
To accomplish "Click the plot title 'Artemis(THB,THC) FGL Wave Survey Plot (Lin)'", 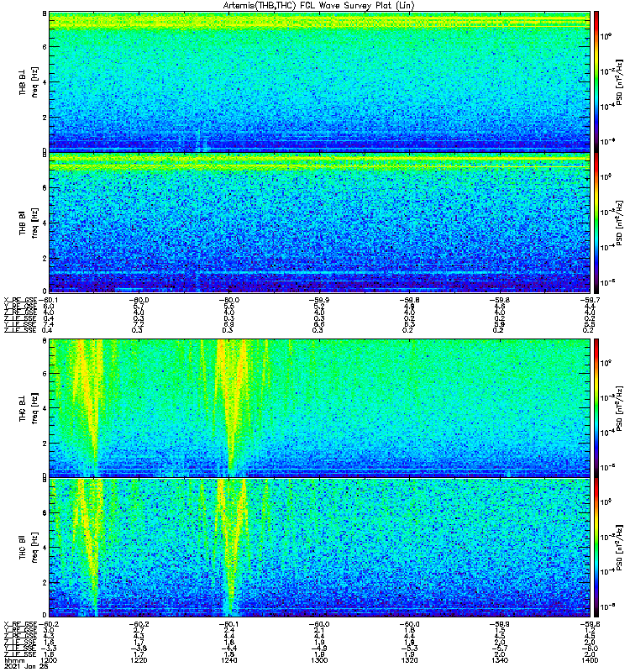I will tap(318, 6).
